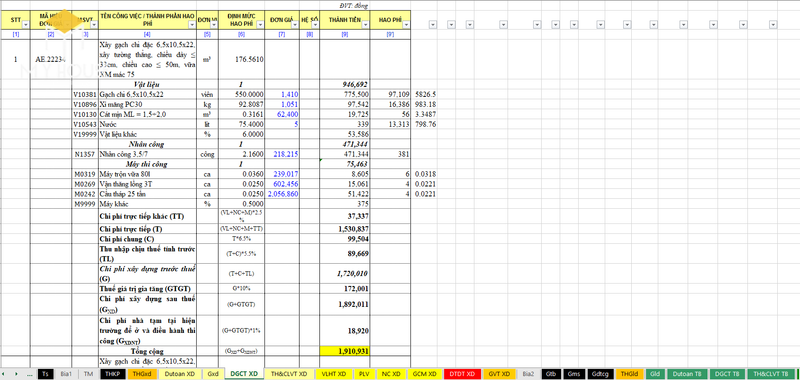This screenshot has width=800, height=380.
Task: Click the 'Cẩu tháp 25 tấn' cell
Action: [x=147, y=194]
